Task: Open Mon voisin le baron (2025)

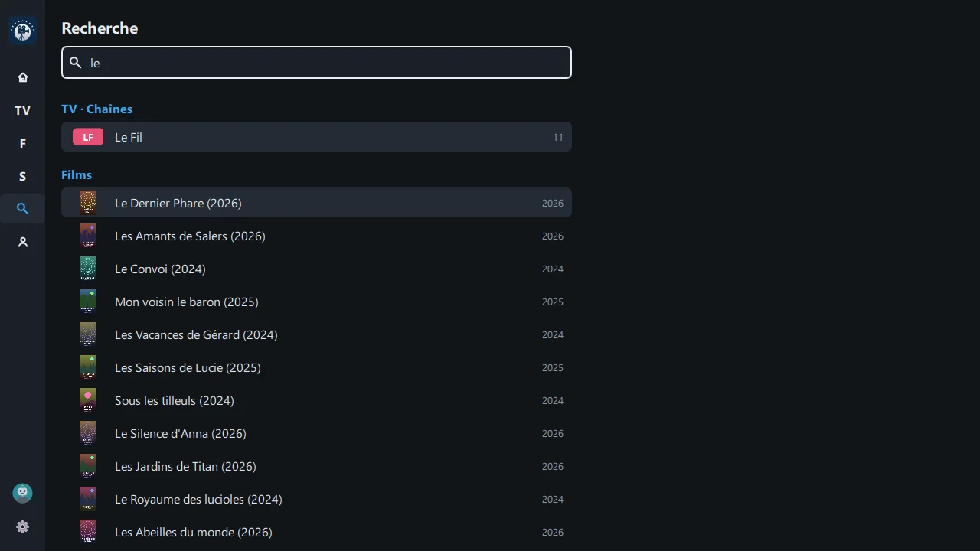Action: point(316,302)
